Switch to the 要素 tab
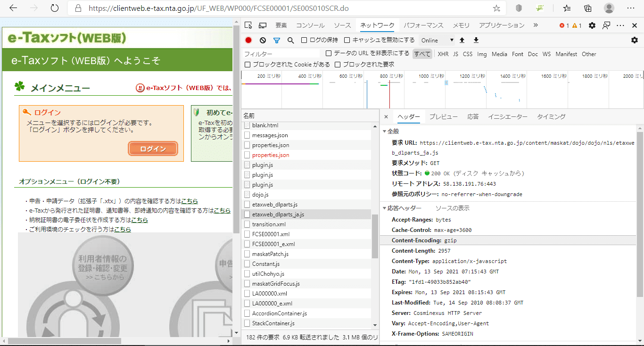 click(281, 25)
